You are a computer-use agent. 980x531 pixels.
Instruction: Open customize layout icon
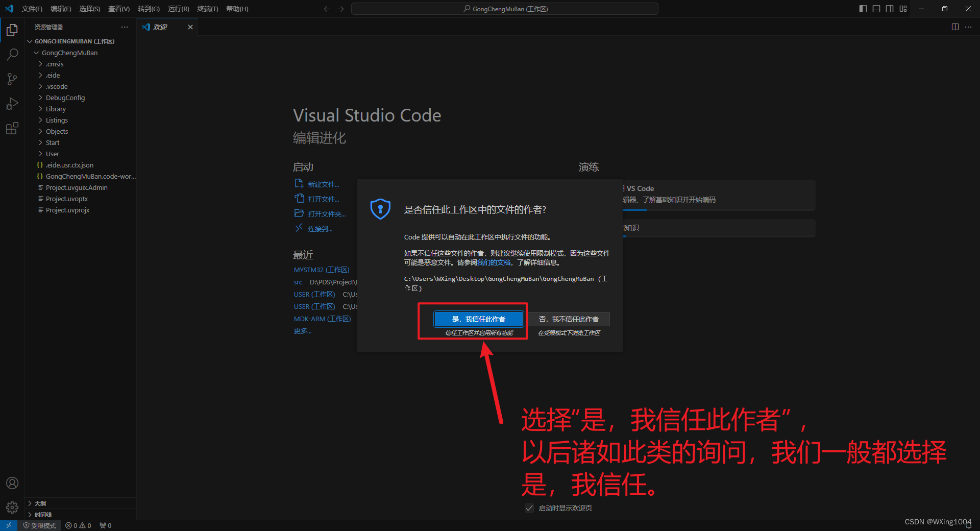(903, 9)
